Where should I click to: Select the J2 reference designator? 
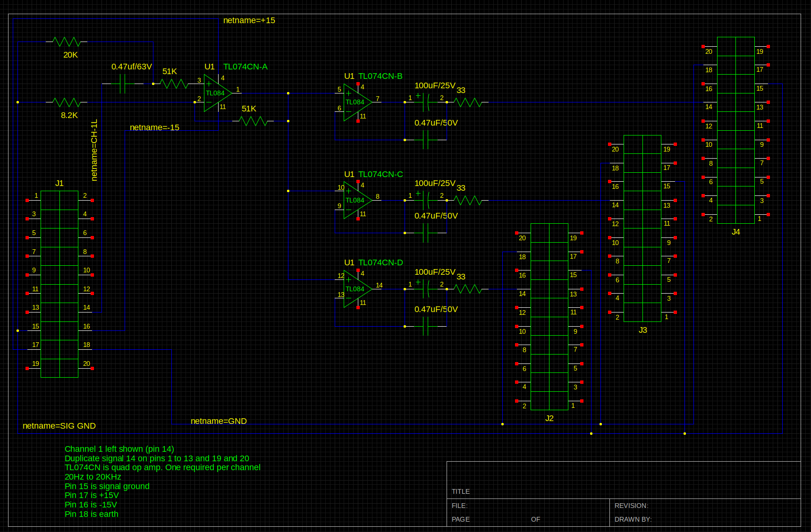[549, 418]
